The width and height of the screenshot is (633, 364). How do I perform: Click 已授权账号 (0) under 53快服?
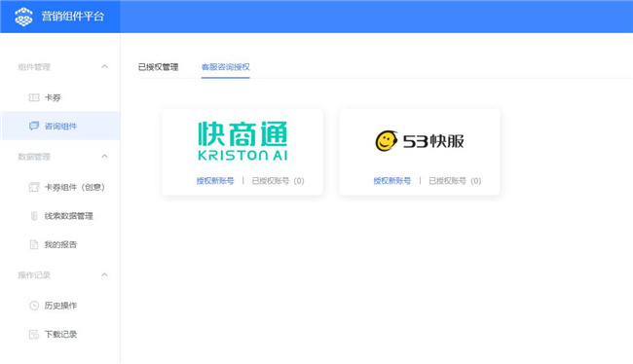coord(455,181)
